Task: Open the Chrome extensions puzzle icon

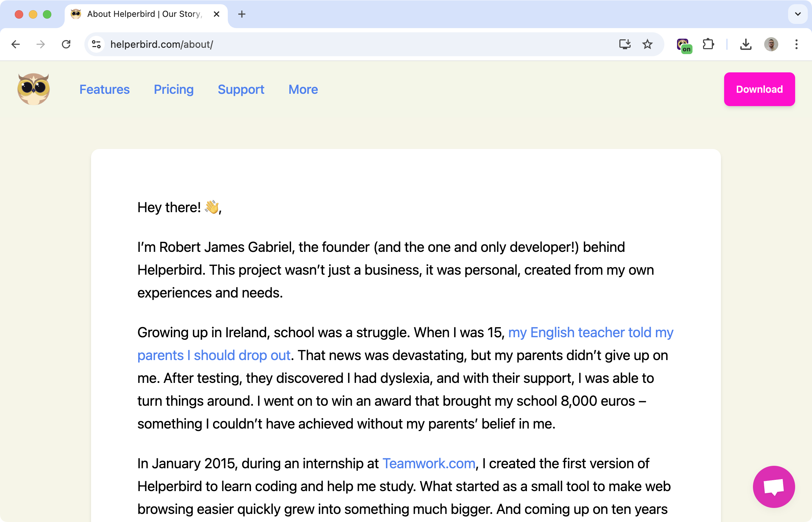Action: 708,45
